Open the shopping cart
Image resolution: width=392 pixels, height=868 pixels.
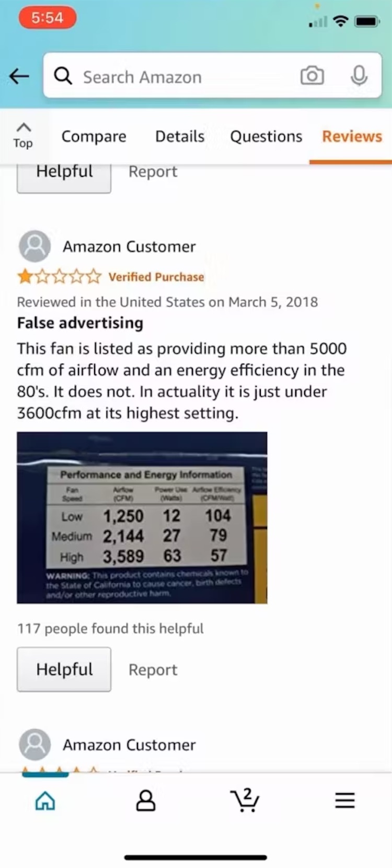click(x=245, y=800)
